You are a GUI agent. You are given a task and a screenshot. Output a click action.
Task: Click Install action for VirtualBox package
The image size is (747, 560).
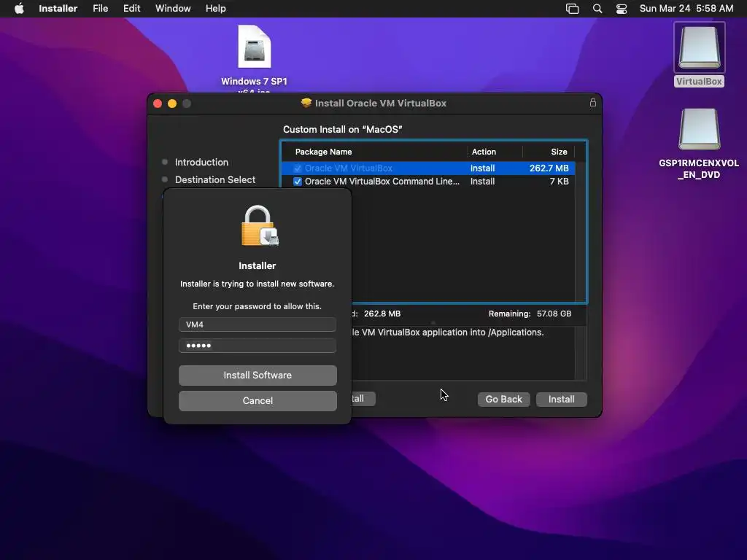[x=483, y=168]
